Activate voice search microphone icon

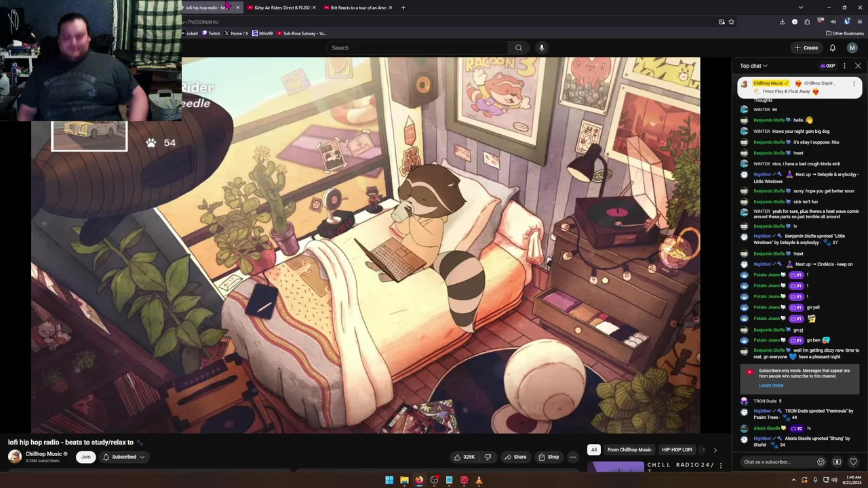pos(541,47)
